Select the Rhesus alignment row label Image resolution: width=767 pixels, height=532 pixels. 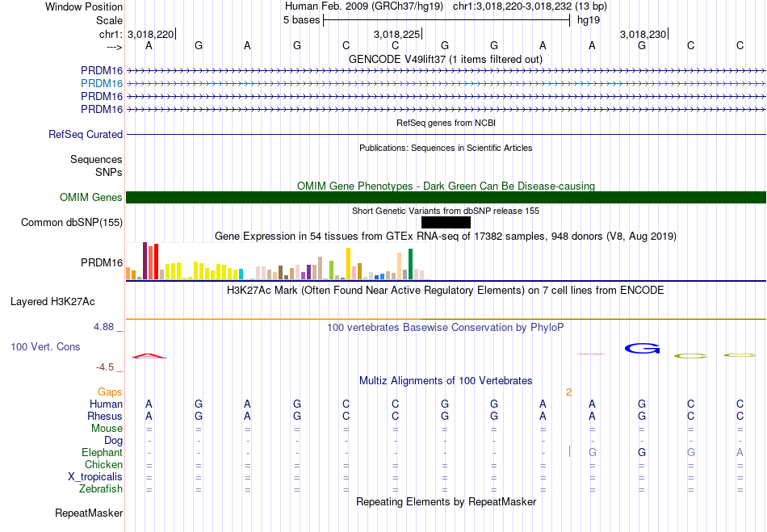[105, 416]
